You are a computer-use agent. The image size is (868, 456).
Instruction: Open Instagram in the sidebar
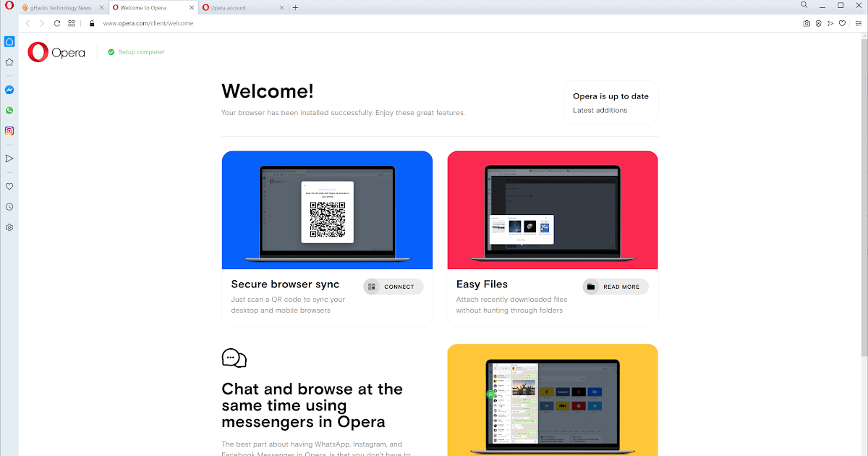pyautogui.click(x=9, y=131)
